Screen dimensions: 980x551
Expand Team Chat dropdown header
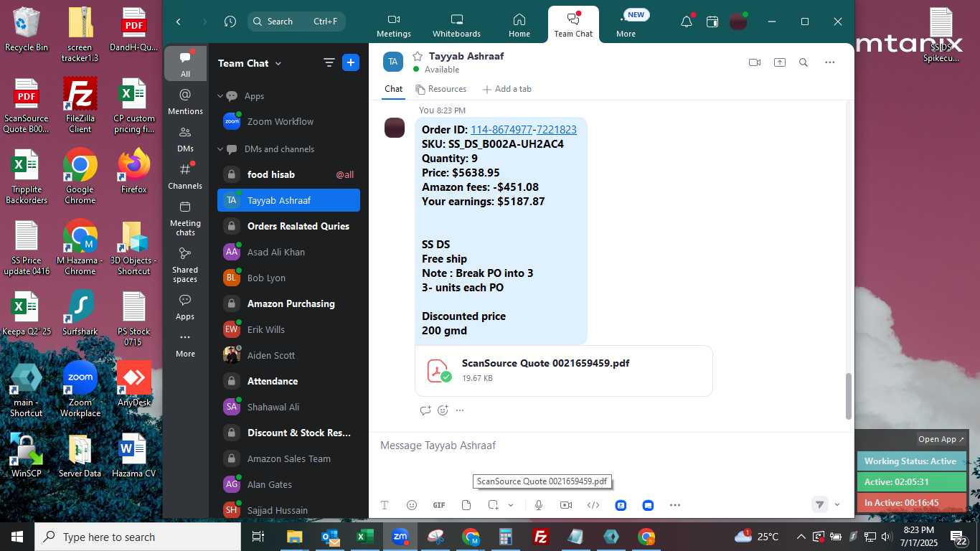coord(250,63)
